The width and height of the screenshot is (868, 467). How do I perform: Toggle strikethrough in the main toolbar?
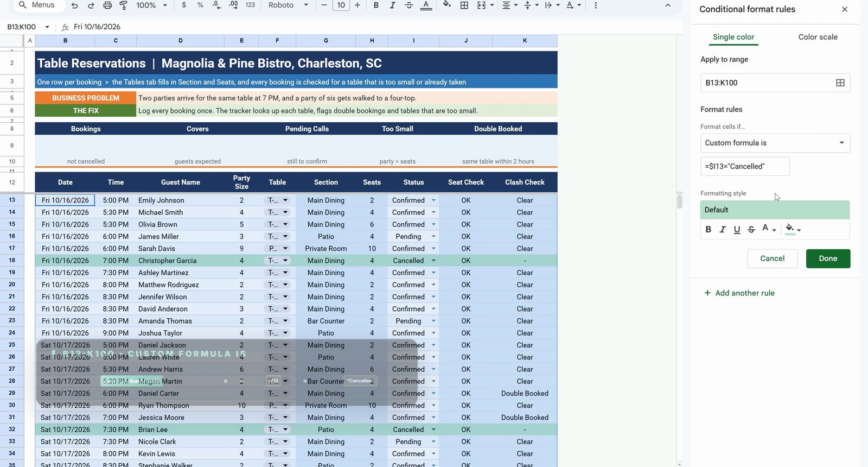point(409,5)
